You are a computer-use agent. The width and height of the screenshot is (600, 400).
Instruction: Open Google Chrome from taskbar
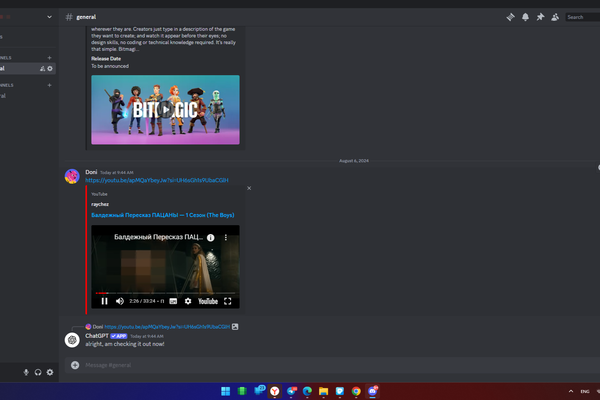click(356, 391)
